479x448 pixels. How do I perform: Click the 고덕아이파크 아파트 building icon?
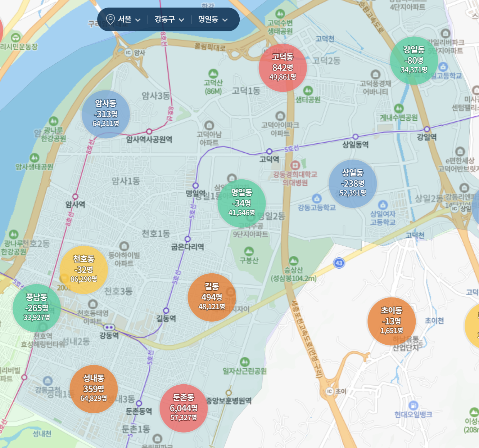tap(280, 116)
